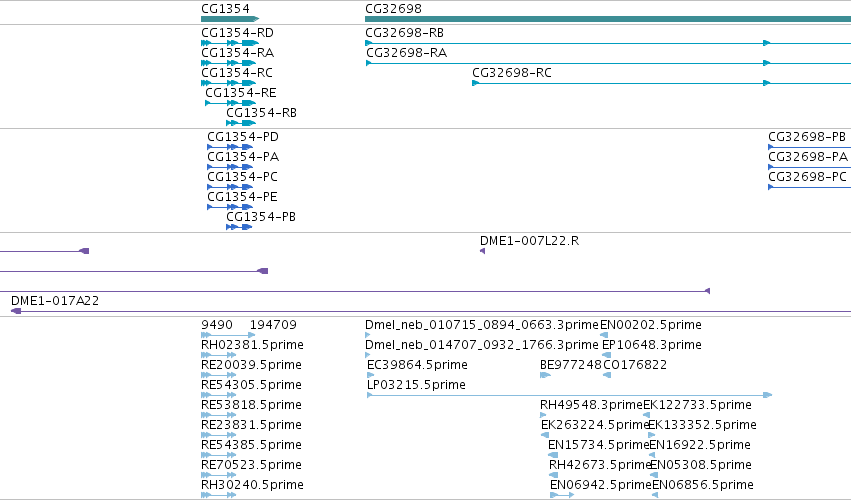Click the BE977248 EST label
Screen dimensions: 851x500
click(x=570, y=365)
